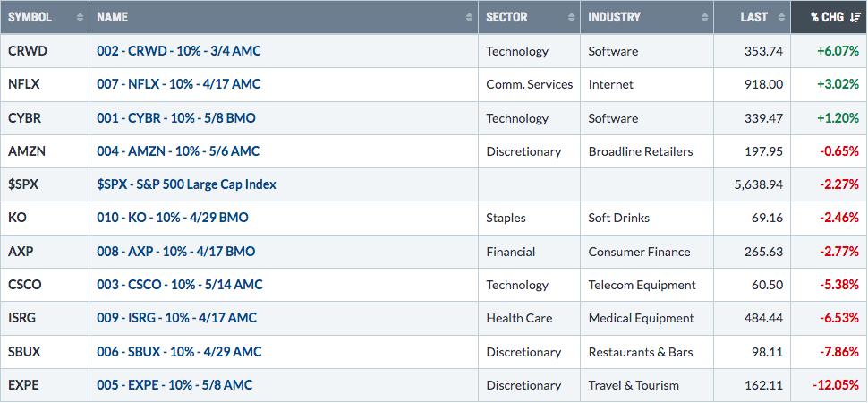Sort table by the SYMBOL header
Screen dimensions: 868x403
pyautogui.click(x=30, y=17)
